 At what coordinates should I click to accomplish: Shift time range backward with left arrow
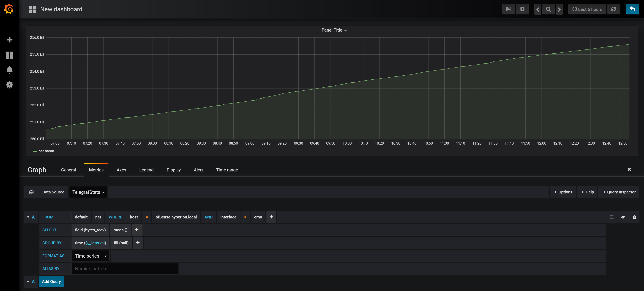click(538, 9)
